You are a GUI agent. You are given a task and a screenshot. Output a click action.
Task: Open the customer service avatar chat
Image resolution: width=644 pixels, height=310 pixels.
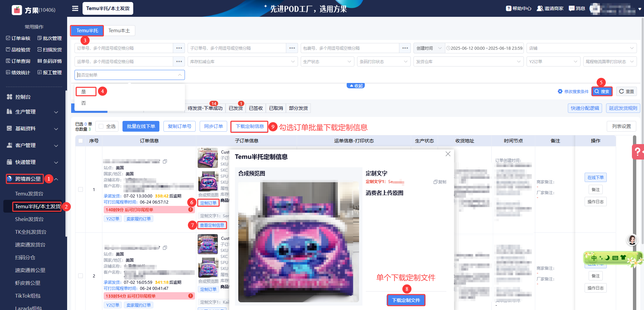632,240
